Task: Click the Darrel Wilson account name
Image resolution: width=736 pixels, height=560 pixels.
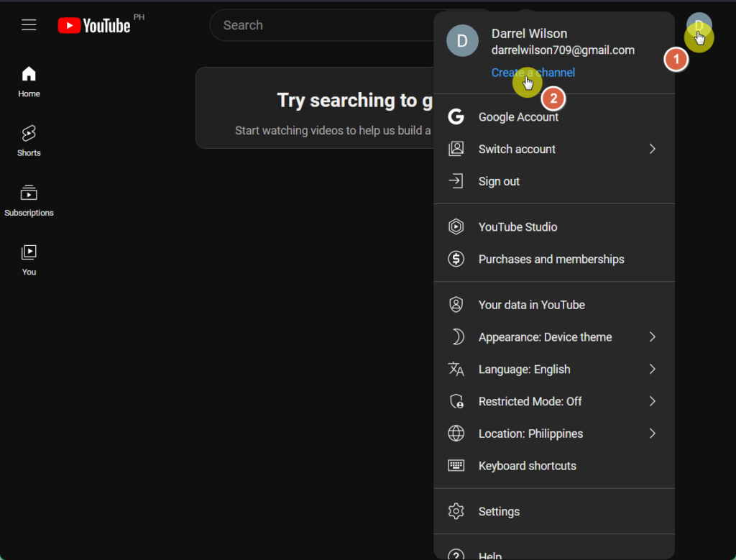Action: (x=529, y=34)
